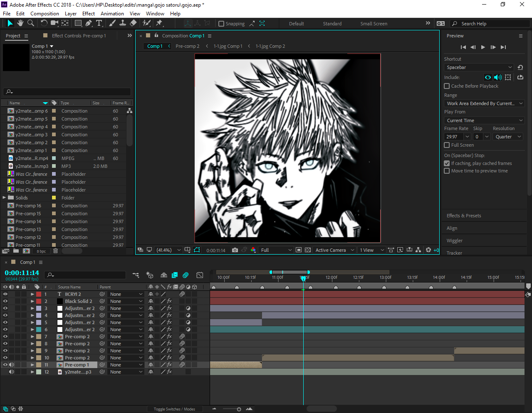Switch to the Small Screen workspace
532x413 pixels.
[x=374, y=24]
